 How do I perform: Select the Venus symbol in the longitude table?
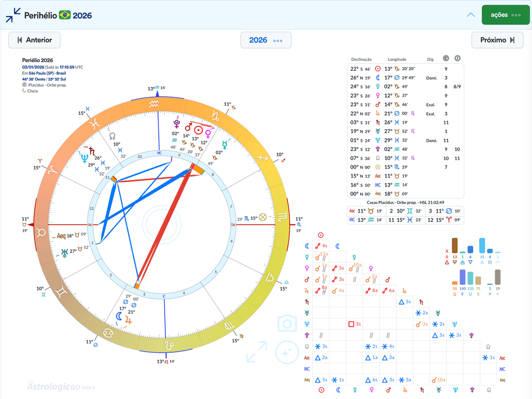pos(378,96)
